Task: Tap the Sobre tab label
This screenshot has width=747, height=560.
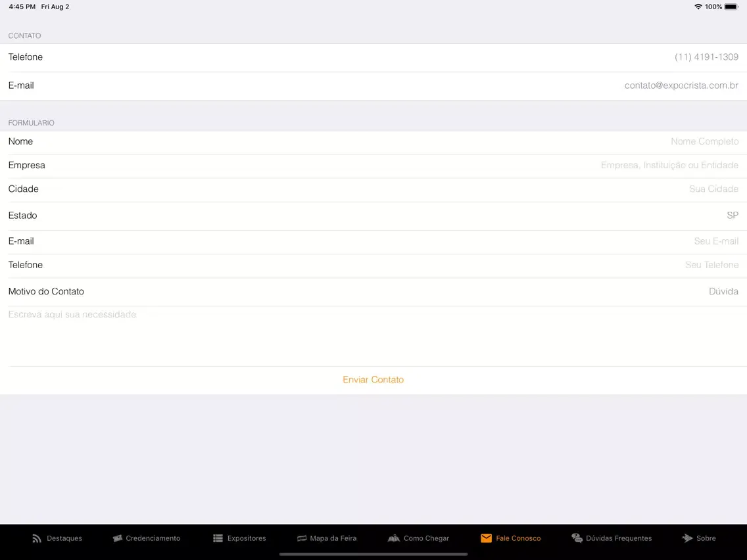Action: pos(706,538)
